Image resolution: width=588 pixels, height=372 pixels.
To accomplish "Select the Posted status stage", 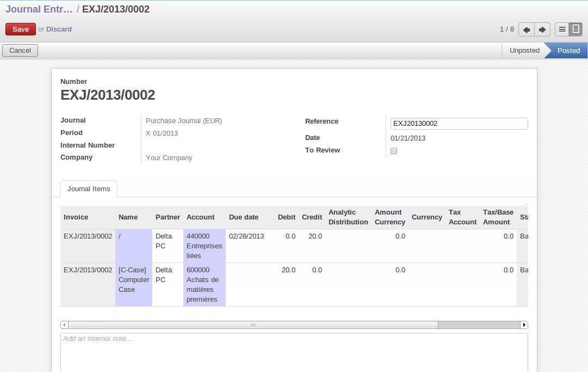I will pyautogui.click(x=568, y=51).
